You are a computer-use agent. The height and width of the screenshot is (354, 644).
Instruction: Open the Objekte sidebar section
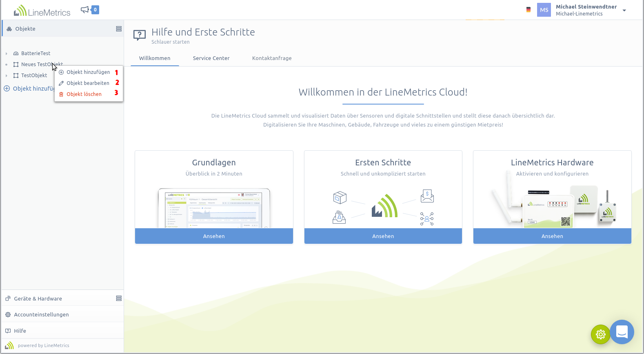click(x=63, y=29)
